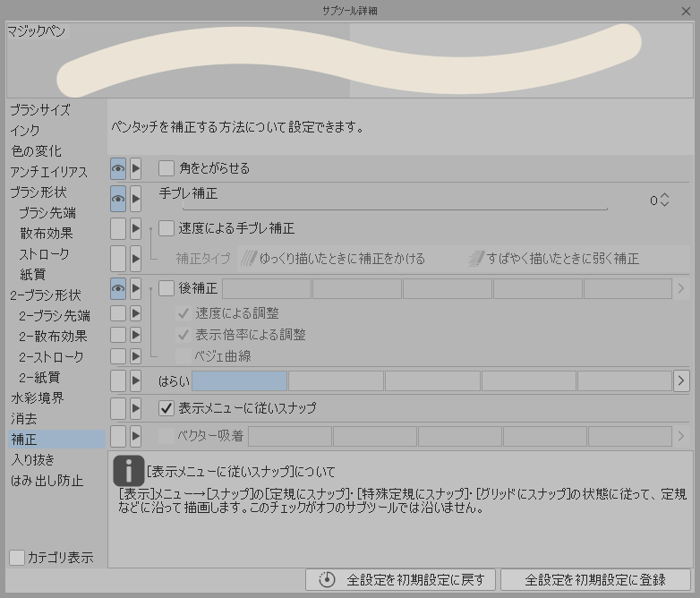
Task: Expand triangle next to 手ブレ補正
Action: (x=136, y=199)
